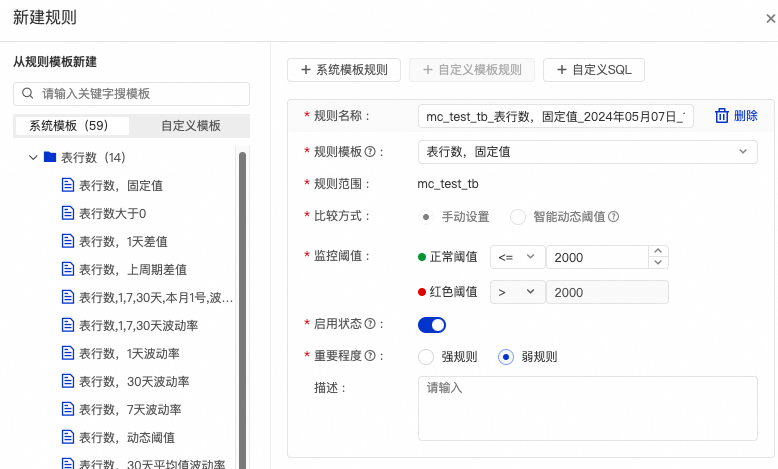Click the 规则名称 input field
The width and height of the screenshot is (778, 469).
click(x=556, y=116)
